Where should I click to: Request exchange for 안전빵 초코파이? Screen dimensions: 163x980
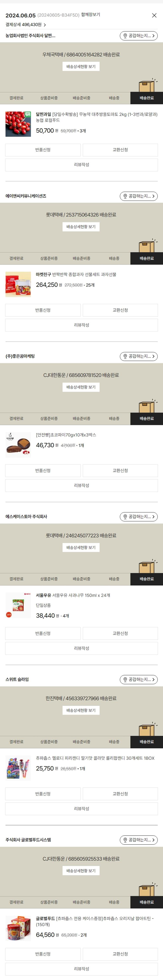(120, 470)
